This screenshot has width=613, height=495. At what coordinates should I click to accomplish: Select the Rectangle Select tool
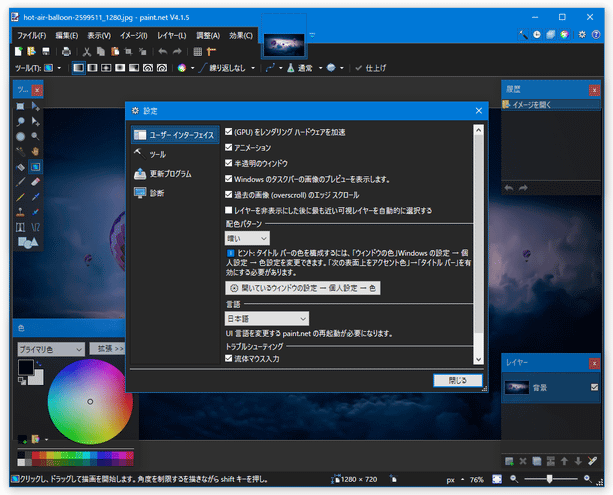(20, 106)
